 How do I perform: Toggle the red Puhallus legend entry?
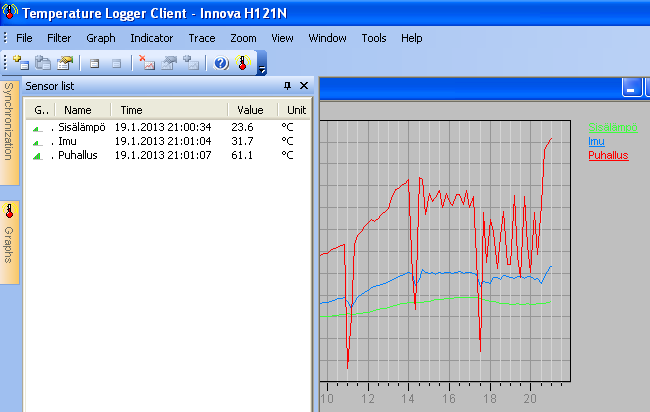click(x=608, y=156)
